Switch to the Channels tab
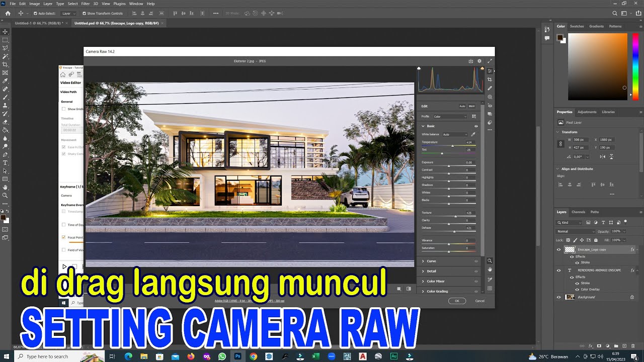The width and height of the screenshot is (644, 362). (x=578, y=212)
